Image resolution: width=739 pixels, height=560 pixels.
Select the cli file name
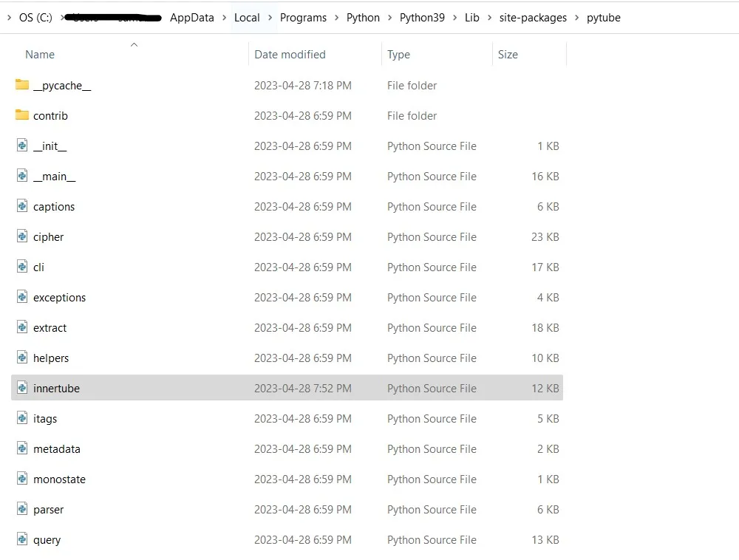pos(38,267)
